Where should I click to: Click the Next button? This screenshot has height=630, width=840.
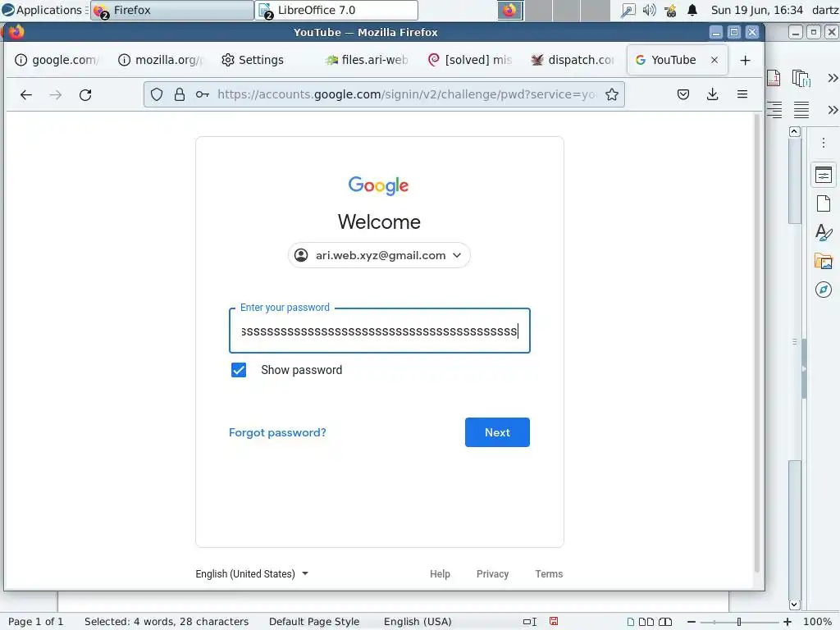point(497,432)
